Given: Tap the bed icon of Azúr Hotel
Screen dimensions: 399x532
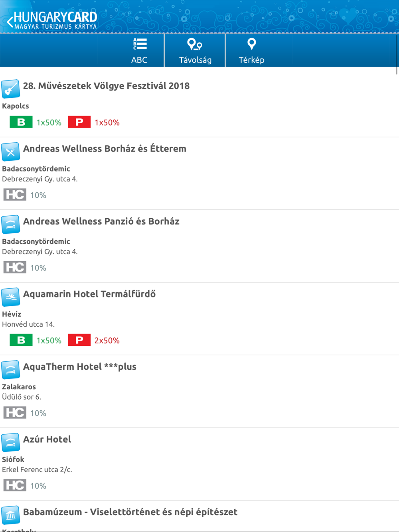Looking at the screenshot, I should coord(10,442).
